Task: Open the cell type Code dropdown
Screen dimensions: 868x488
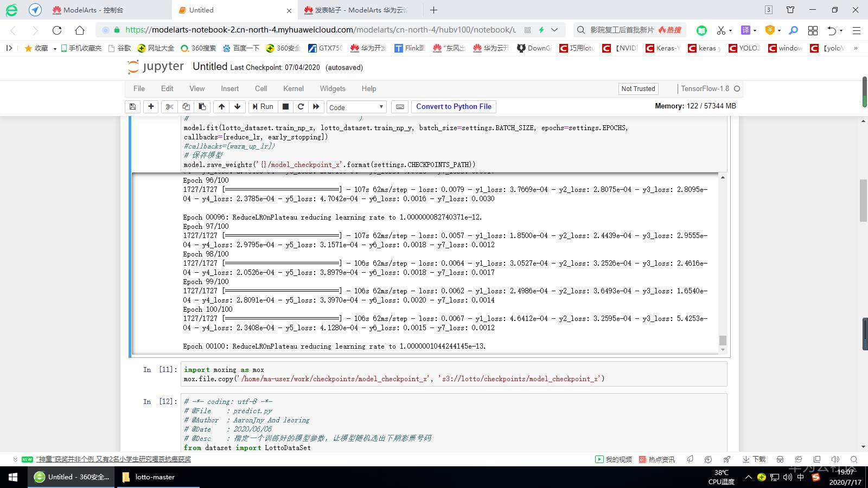Action: pos(356,107)
